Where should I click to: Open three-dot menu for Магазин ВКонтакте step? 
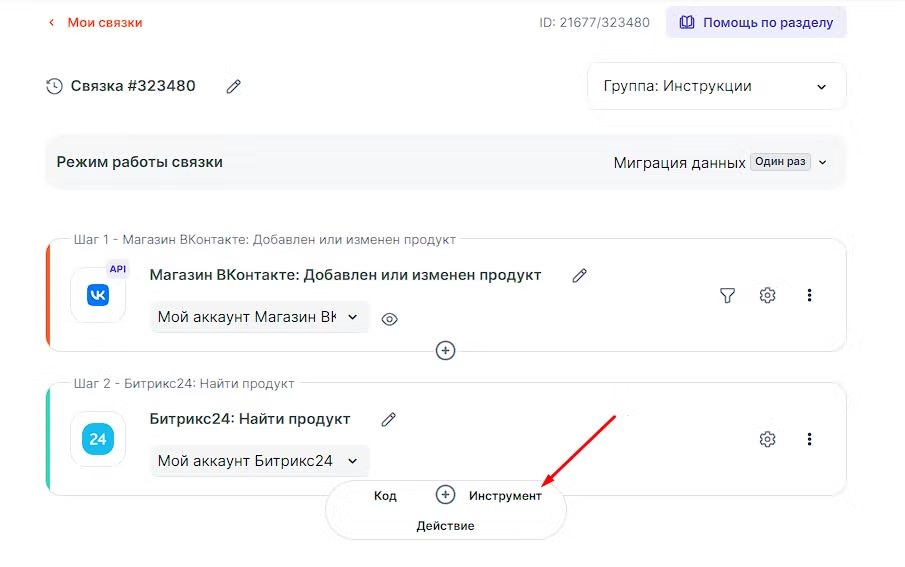pyautogui.click(x=809, y=295)
